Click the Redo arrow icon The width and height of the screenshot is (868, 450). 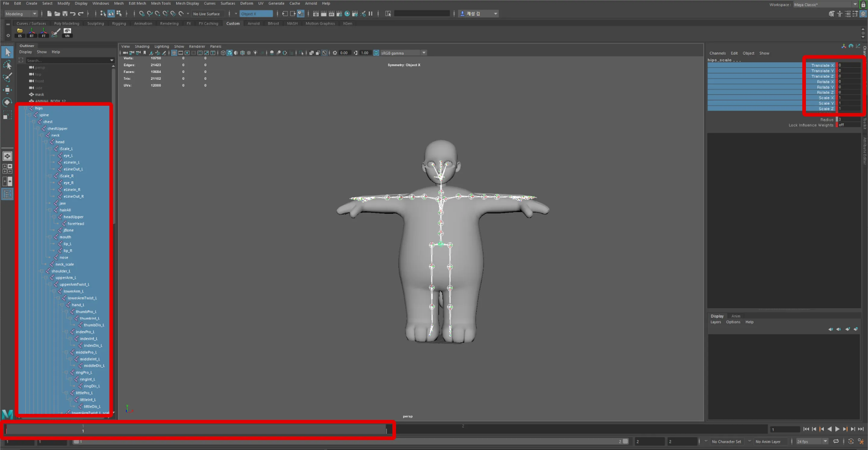point(80,14)
